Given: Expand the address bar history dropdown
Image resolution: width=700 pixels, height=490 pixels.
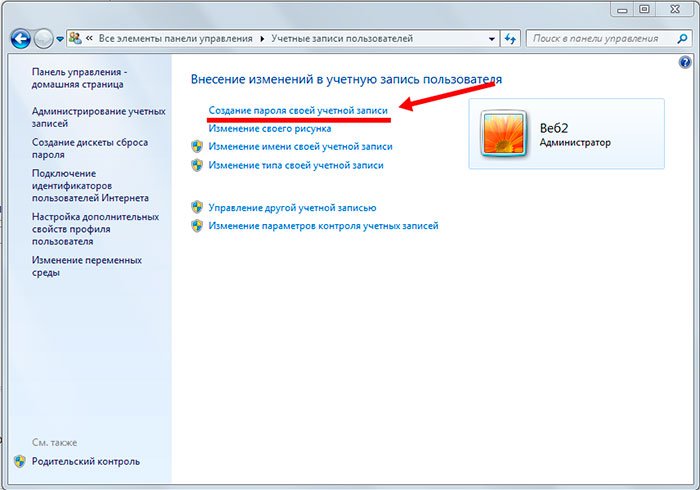Looking at the screenshot, I should [x=492, y=39].
